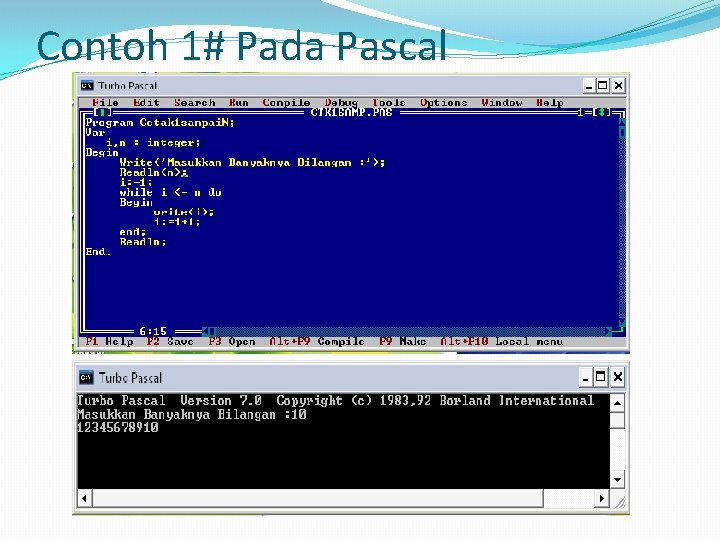Screen dimensions: 720x540
Task: Click the editor vertical scrollbar down arrow
Action: pos(622,322)
